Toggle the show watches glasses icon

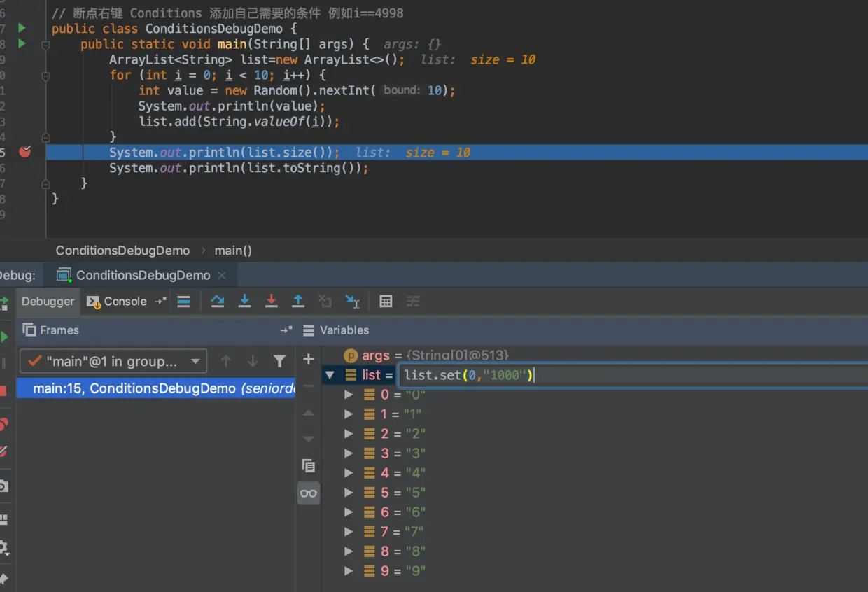(x=308, y=493)
